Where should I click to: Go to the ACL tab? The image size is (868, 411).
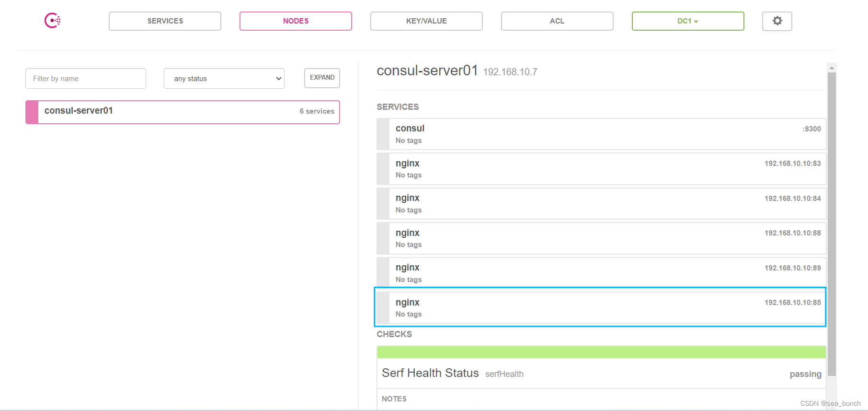pos(557,21)
